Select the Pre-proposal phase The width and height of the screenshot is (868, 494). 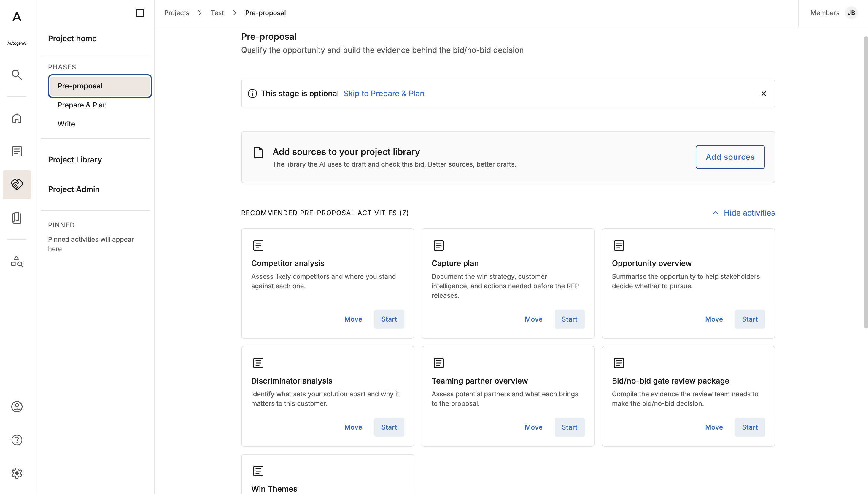[x=100, y=86]
